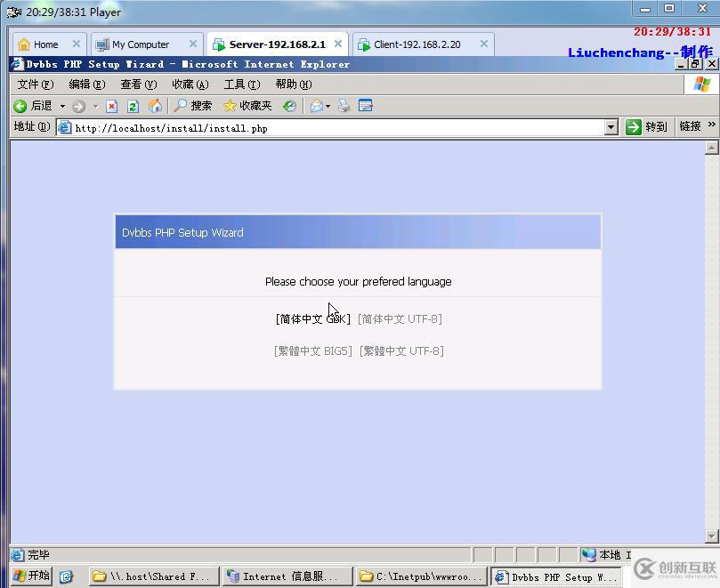Open the History icon in toolbar

(x=289, y=107)
